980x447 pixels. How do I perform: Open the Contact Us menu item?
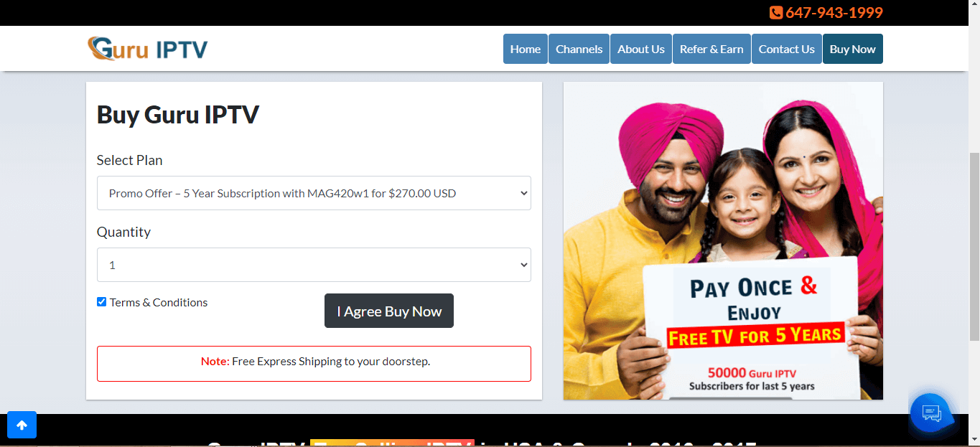tap(786, 49)
